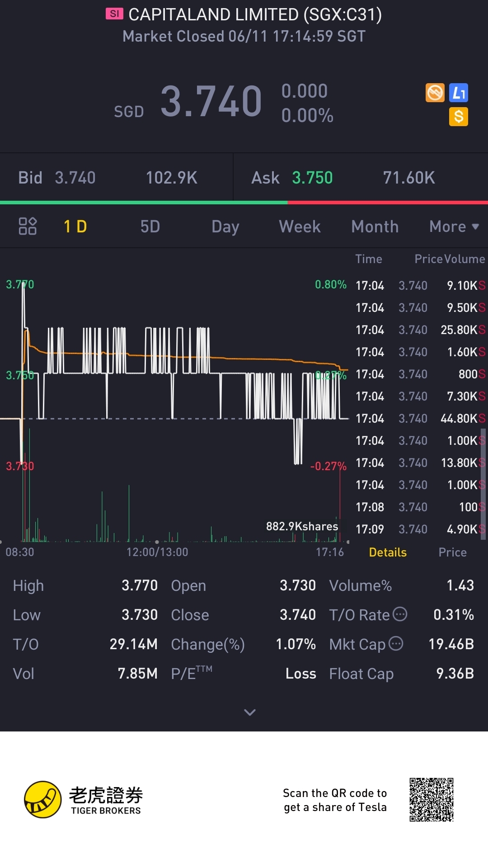This screenshot has height=868, width=488.
Task: Tap the 25.80K trade volume entry
Action: [459, 330]
